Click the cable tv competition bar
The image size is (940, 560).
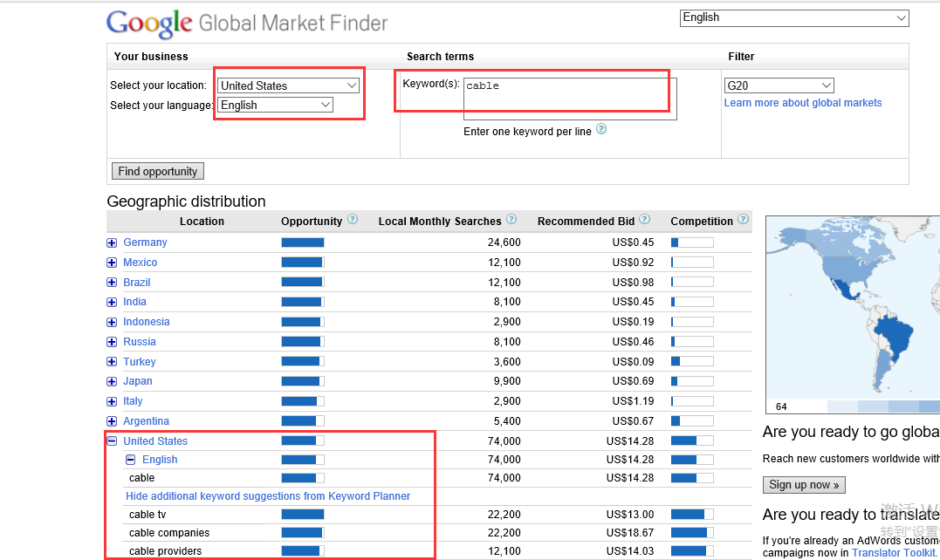pos(692,515)
